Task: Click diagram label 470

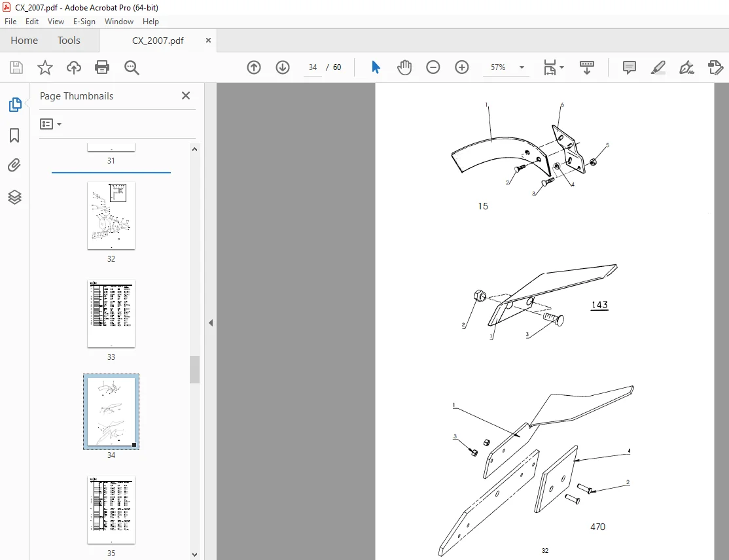Action: coord(597,527)
